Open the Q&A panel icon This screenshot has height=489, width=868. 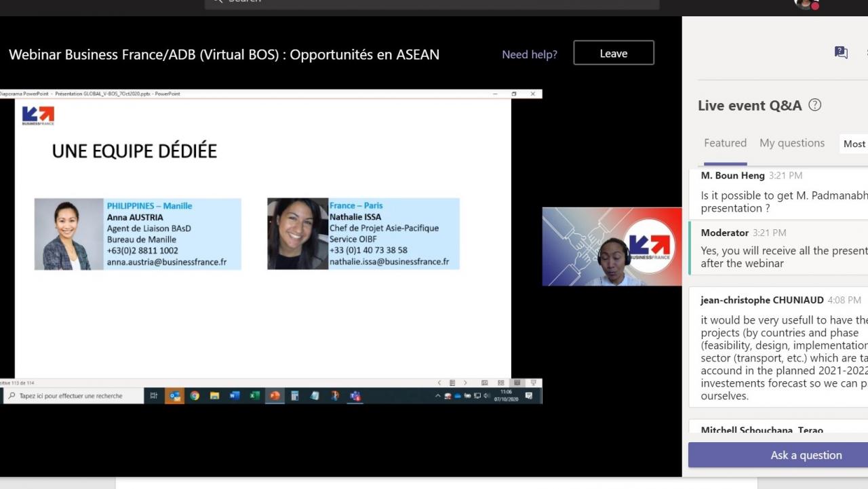point(841,52)
